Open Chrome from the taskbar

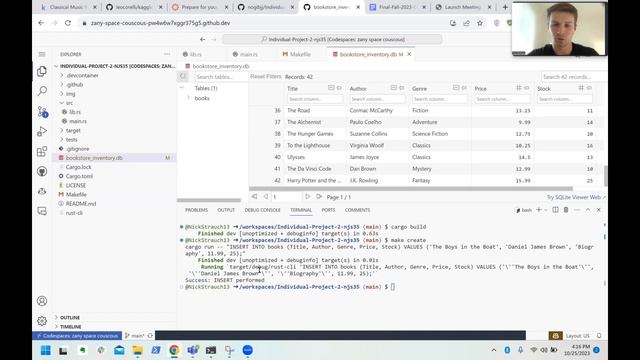click(x=174, y=350)
